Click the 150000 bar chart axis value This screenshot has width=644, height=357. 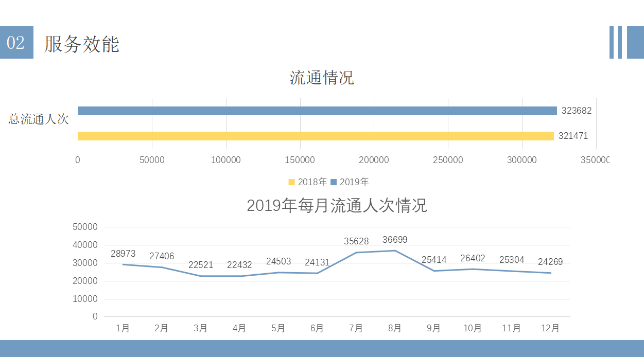pyautogui.click(x=300, y=160)
